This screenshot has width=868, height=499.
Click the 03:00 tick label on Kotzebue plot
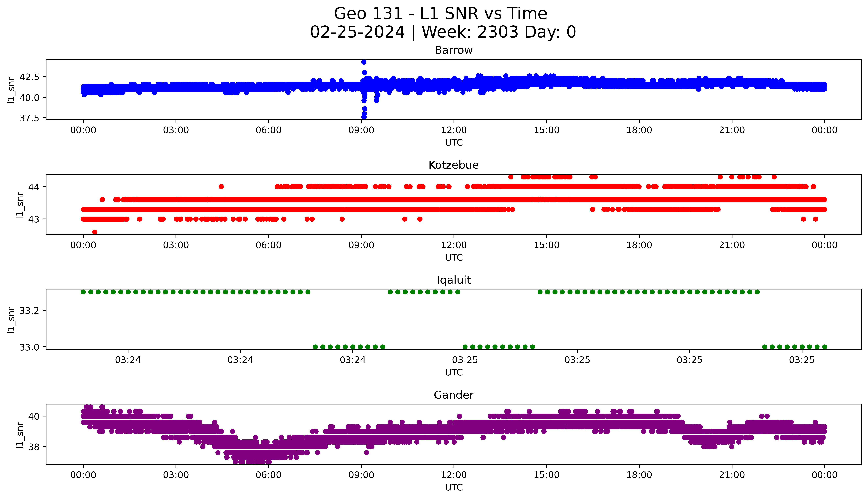tap(176, 245)
